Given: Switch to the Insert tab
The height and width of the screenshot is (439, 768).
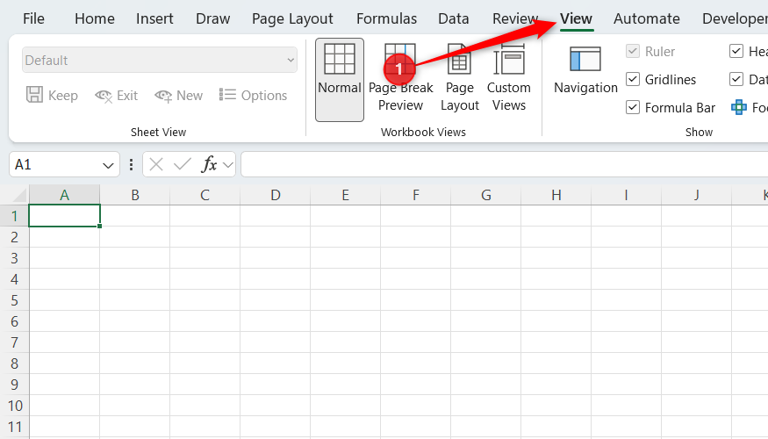Looking at the screenshot, I should click(154, 19).
